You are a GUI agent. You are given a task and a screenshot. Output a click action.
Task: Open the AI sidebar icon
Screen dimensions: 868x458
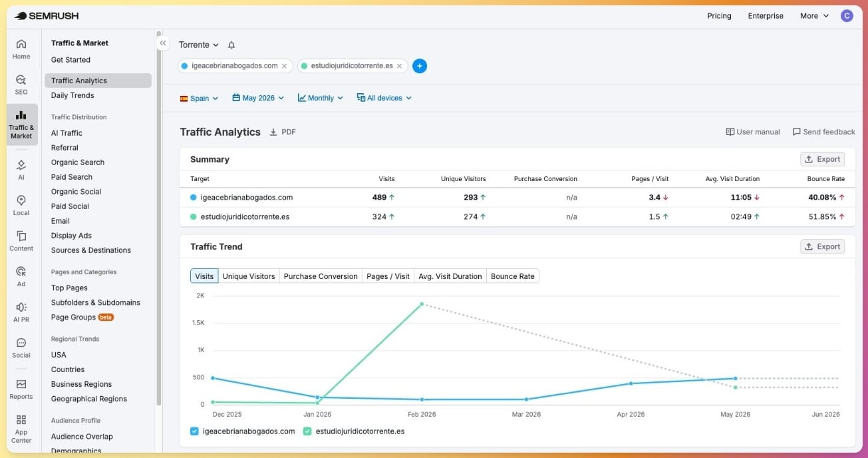[x=21, y=170]
